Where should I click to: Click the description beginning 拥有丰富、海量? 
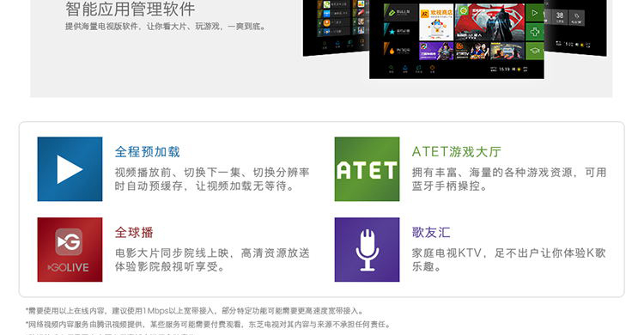[x=509, y=179]
